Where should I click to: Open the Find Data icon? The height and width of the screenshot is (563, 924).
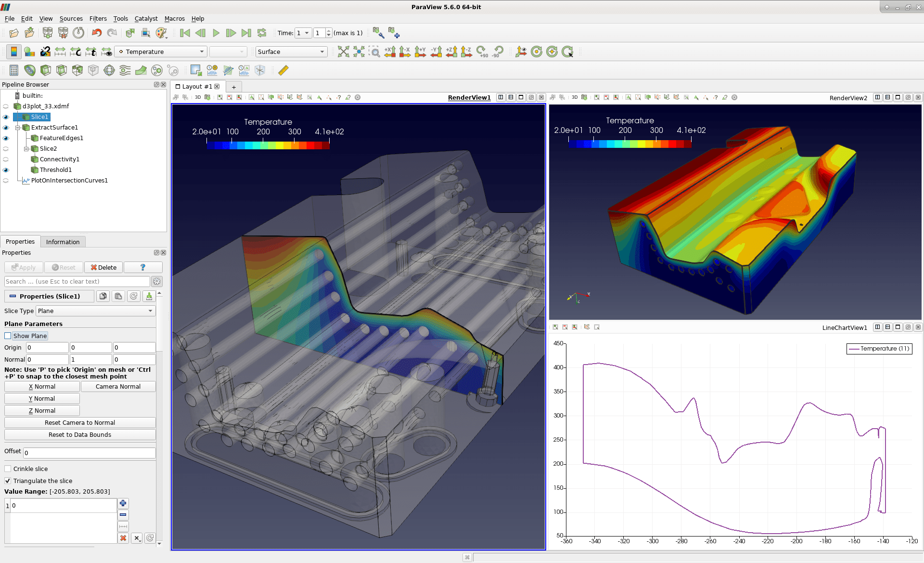[146, 33]
